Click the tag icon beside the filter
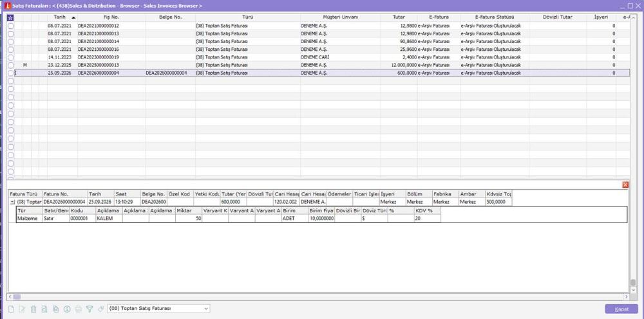Viewport: 644px width, 319px height. [100, 309]
